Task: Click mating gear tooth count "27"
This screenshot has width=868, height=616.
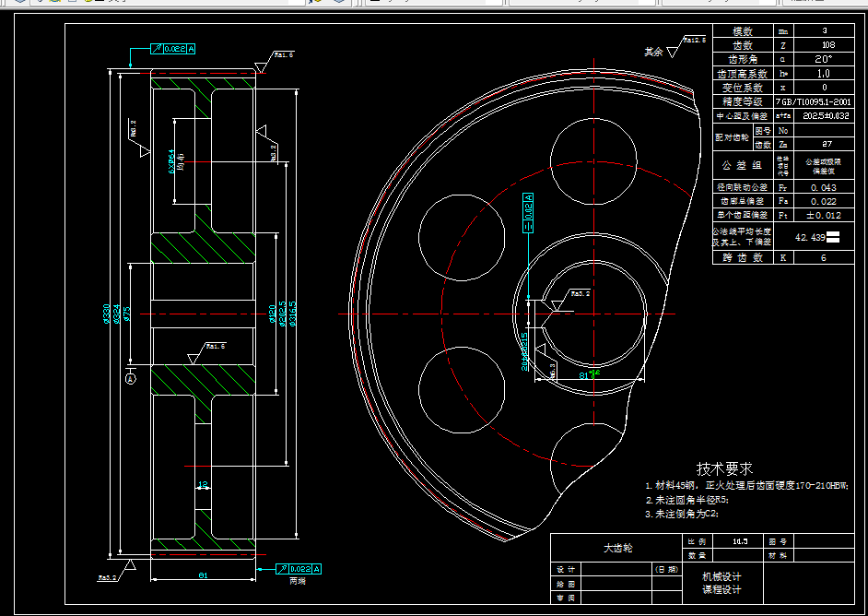Action: (827, 144)
